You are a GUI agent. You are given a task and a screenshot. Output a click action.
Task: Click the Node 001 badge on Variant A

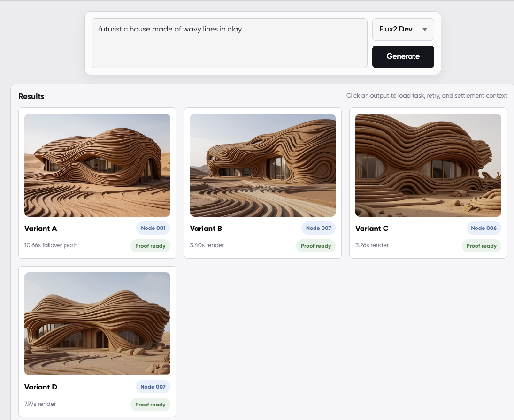point(153,228)
